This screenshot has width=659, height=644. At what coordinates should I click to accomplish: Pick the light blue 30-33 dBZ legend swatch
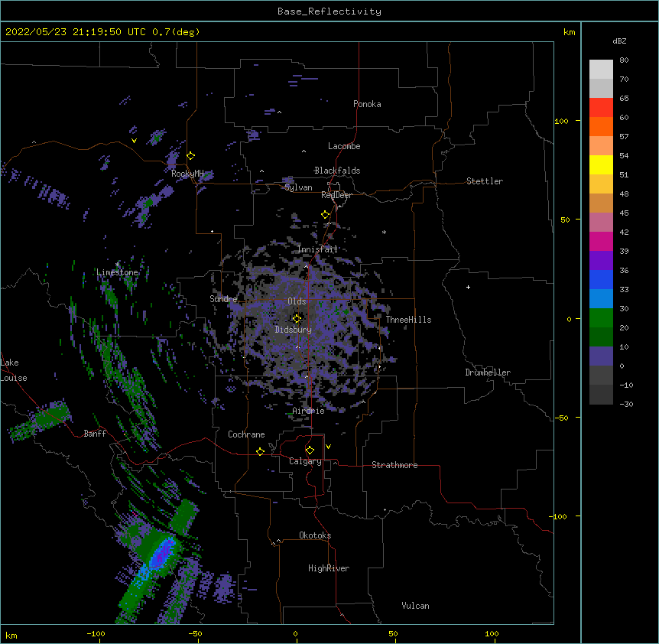[601, 299]
